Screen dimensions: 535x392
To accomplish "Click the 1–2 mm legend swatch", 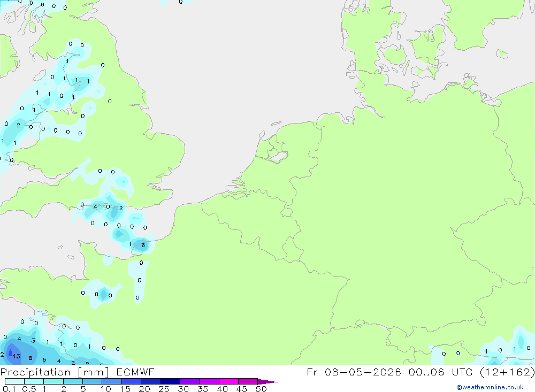I will pos(53,381).
